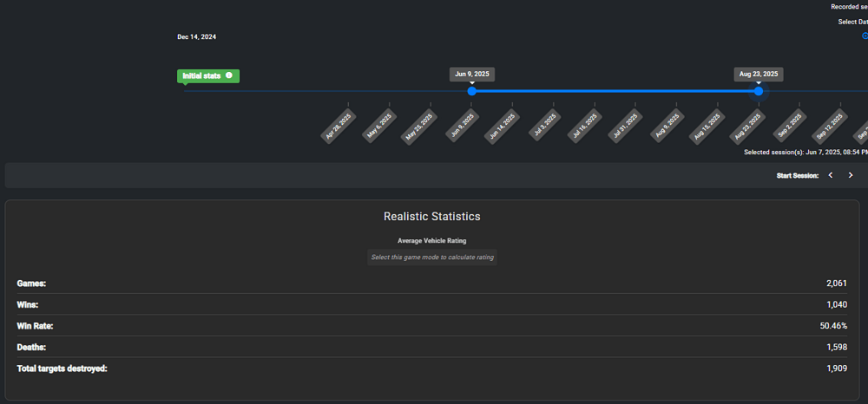Click the Deaths count 1,598

[837, 347]
